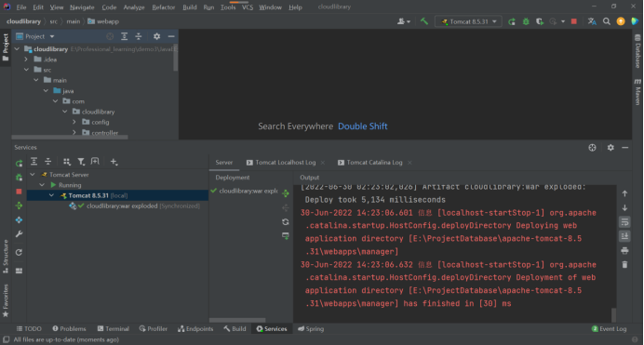This screenshot has height=345, width=644.
Task: Run Tomcat 8.5.31 from top toolbar
Action: click(511, 21)
